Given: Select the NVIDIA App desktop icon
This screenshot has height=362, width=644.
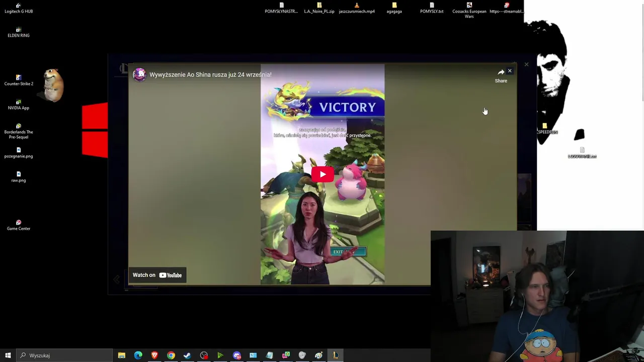Looking at the screenshot, I should click(x=19, y=105).
